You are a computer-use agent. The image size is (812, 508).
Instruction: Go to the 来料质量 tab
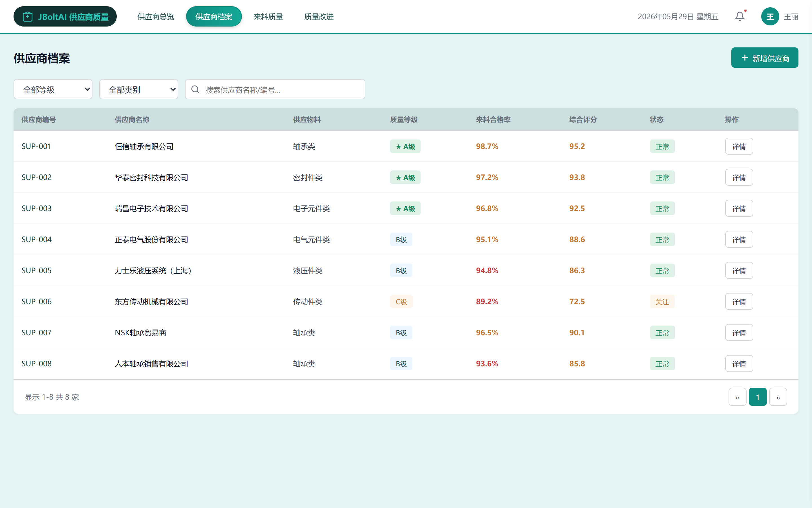tap(268, 16)
